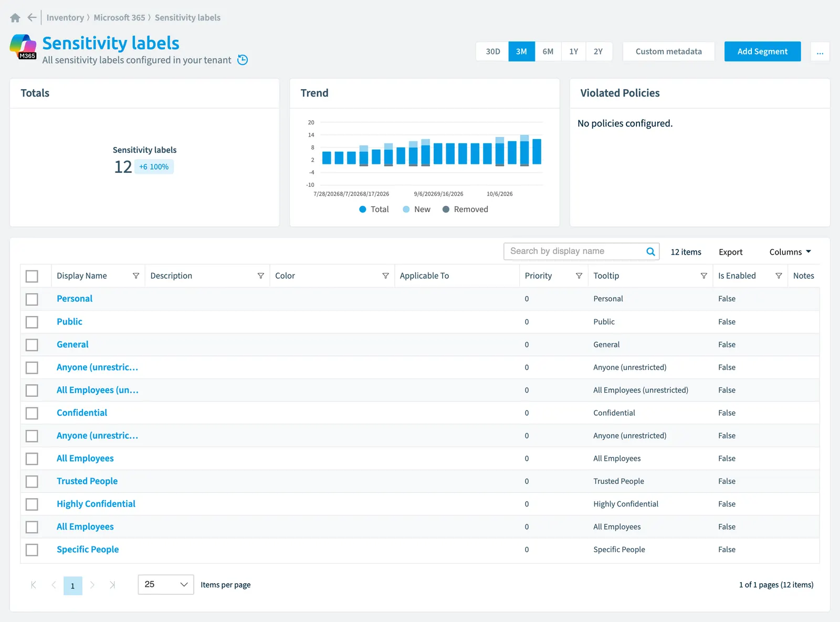Select the 2Y time range
Viewport: 840px width, 622px height.
[x=598, y=51]
